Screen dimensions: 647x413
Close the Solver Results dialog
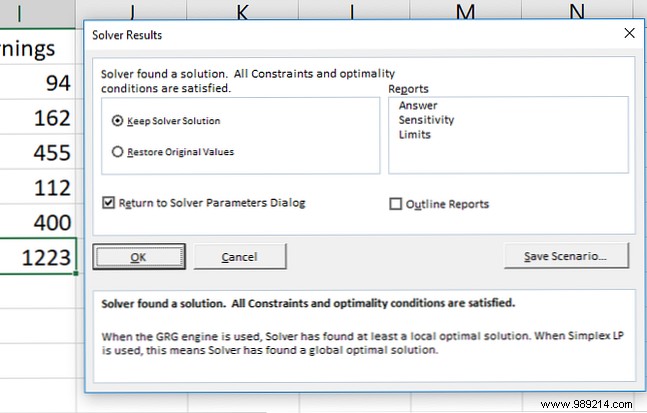pyautogui.click(x=629, y=33)
